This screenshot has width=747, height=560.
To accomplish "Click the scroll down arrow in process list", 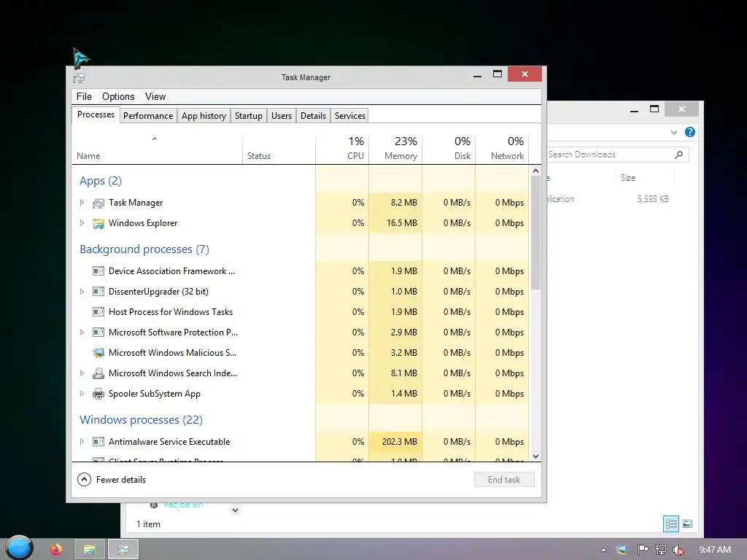I will [x=535, y=456].
